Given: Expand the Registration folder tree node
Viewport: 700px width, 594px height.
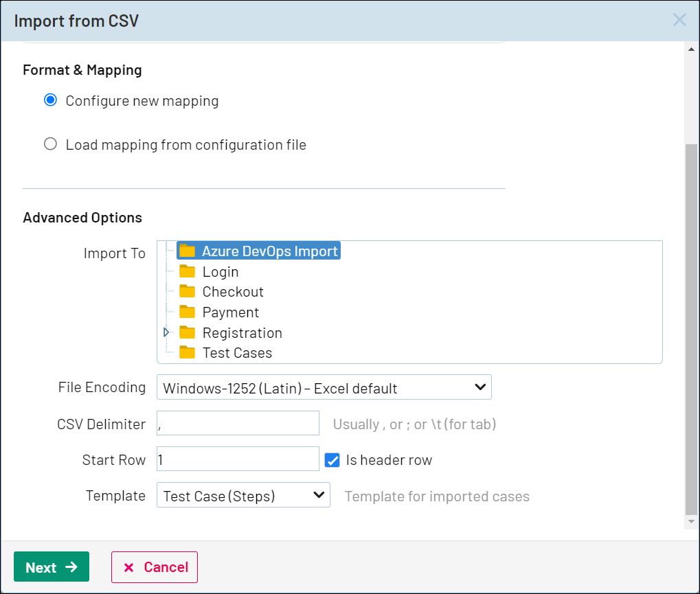Looking at the screenshot, I should pos(166,332).
